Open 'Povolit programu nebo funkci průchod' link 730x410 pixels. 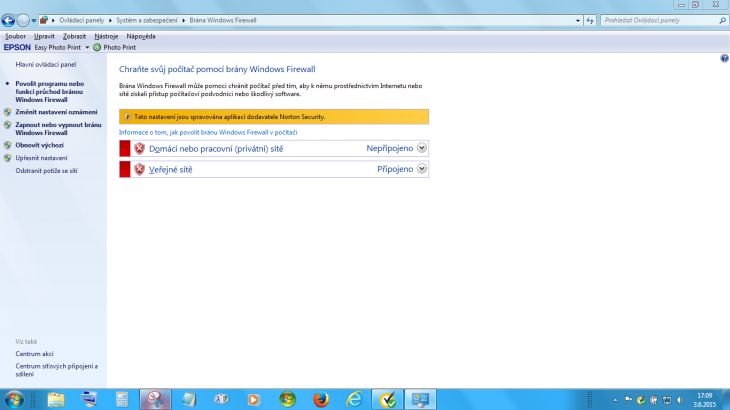coord(50,92)
